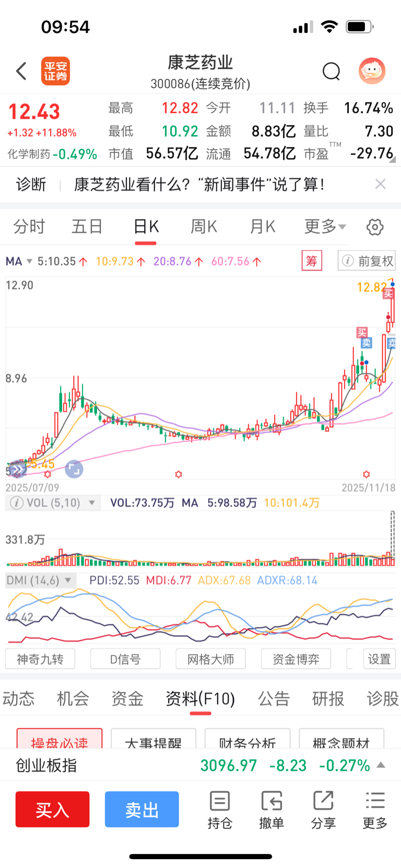The height and width of the screenshot is (868, 401).
Task: Tap the 换手 16.74% value
Action: click(x=368, y=108)
